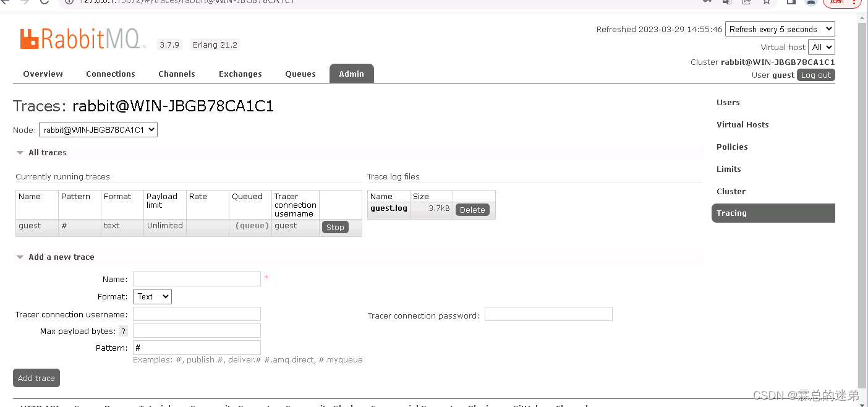Open the Virtual host selector showing All
The height and width of the screenshot is (407, 868).
(x=822, y=46)
